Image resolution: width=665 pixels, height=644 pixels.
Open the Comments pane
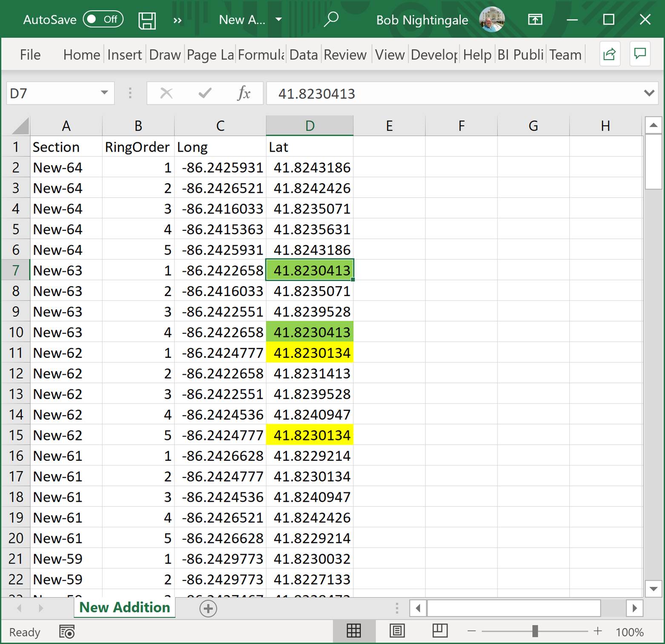coord(640,54)
